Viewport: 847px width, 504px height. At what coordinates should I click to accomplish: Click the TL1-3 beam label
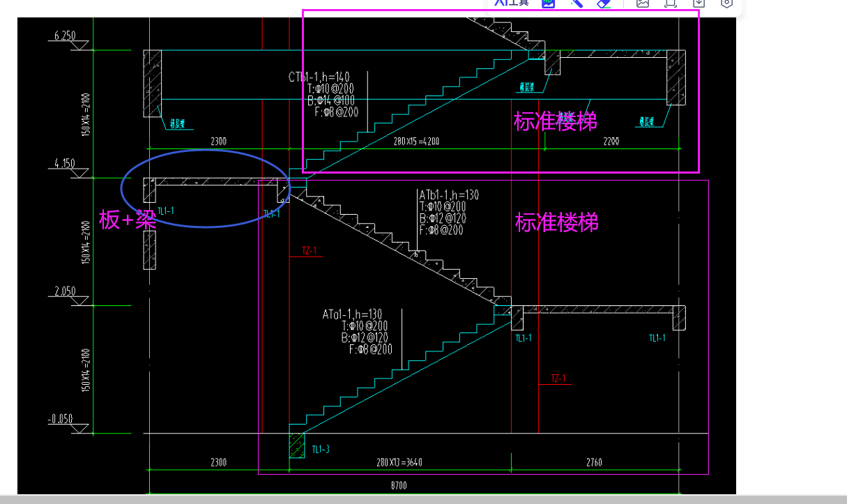tap(321, 450)
